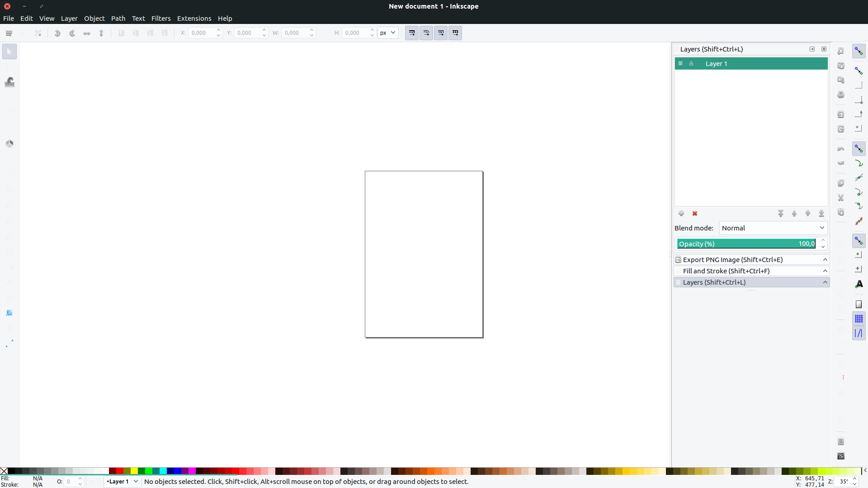Click the yellow color swatch in palette

(134, 471)
